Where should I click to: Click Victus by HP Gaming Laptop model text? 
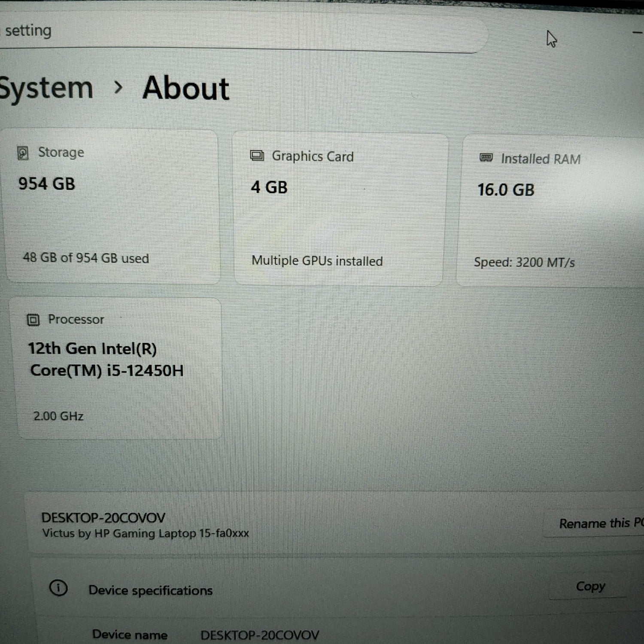point(145,534)
